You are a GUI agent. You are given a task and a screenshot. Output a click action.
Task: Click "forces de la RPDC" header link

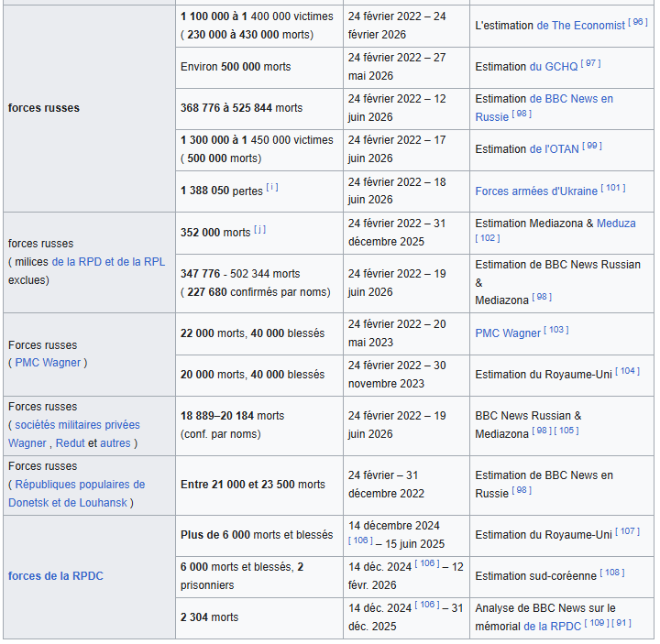click(x=56, y=576)
